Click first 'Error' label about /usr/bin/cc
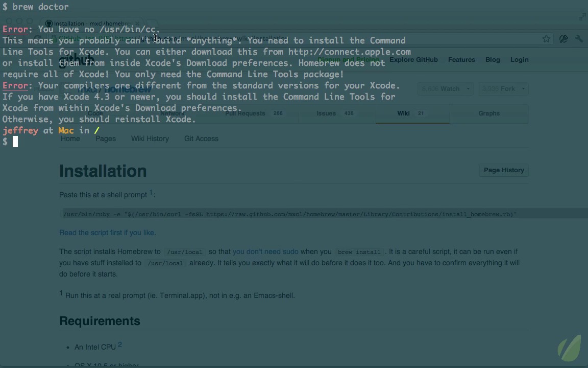This screenshot has height=368, width=588. click(15, 29)
